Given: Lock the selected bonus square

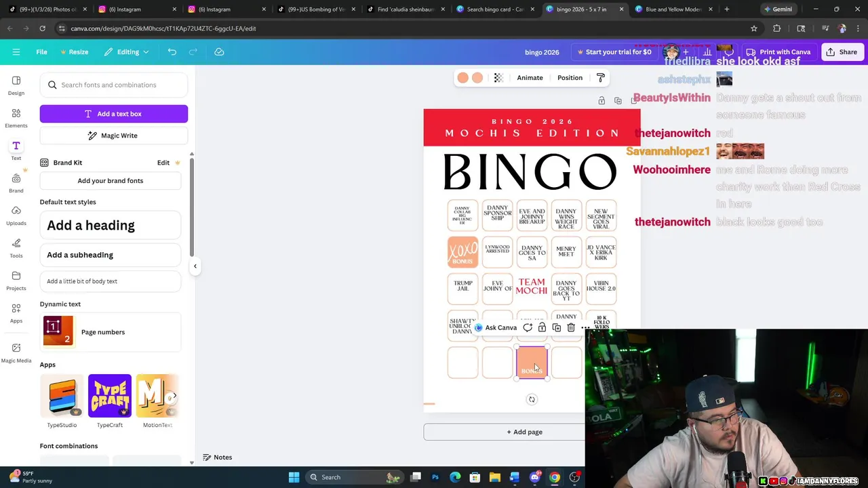Looking at the screenshot, I should [542, 327].
